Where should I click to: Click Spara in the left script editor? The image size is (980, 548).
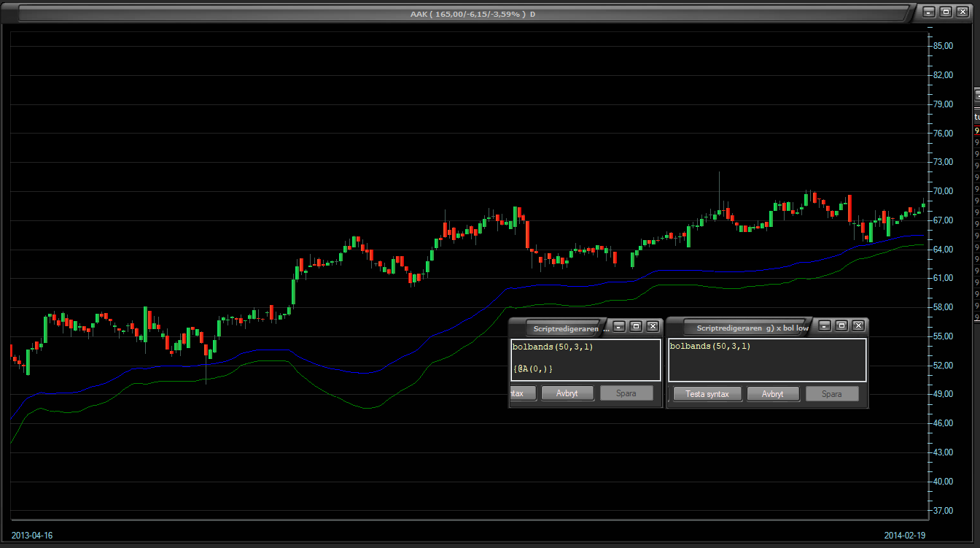pyautogui.click(x=626, y=393)
